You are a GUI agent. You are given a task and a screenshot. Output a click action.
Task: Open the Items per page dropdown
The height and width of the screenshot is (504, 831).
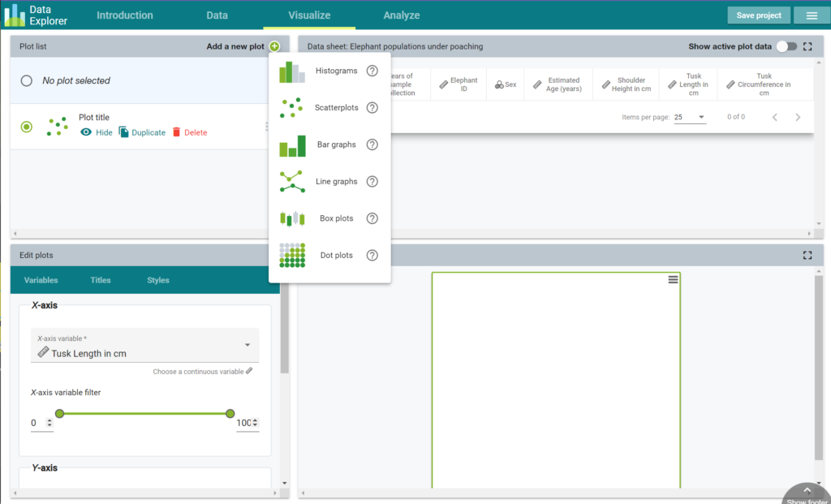690,117
